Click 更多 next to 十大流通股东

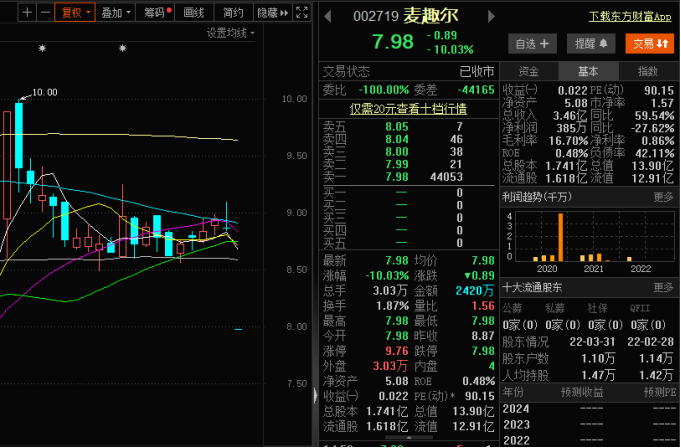click(664, 287)
